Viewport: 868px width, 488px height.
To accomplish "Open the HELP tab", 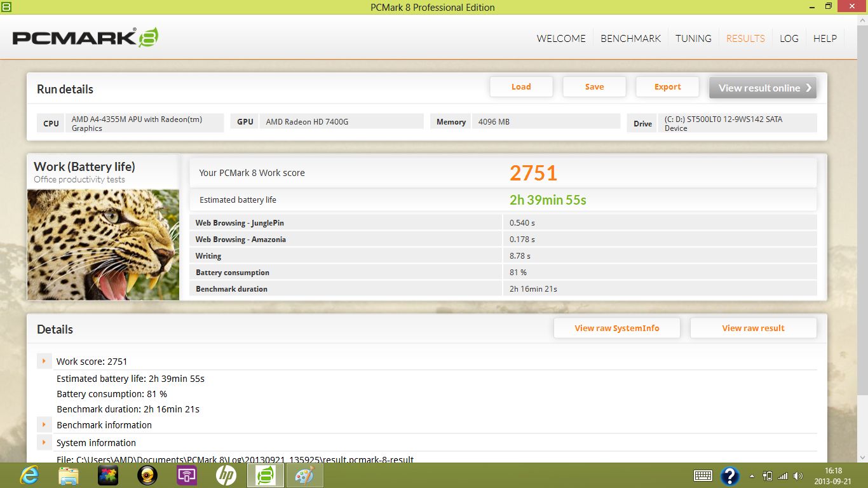I will click(x=825, y=38).
